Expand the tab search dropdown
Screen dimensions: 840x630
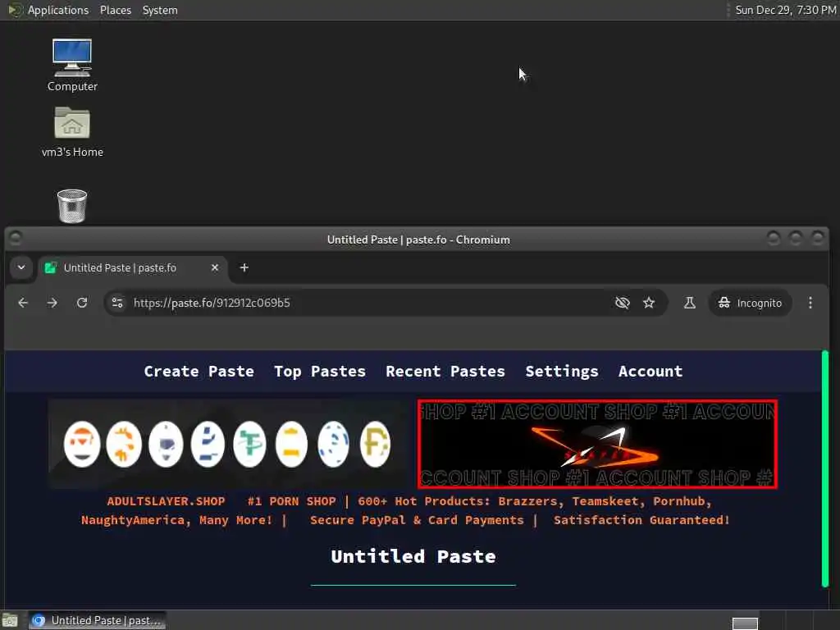(21, 267)
